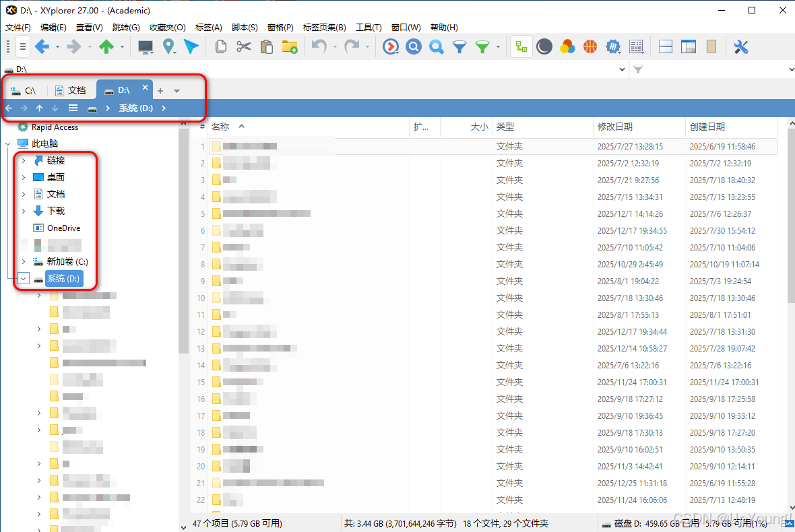Viewport: 795px width, 532px height.
Task: Sort by the 名称 column header
Action: tap(220, 127)
